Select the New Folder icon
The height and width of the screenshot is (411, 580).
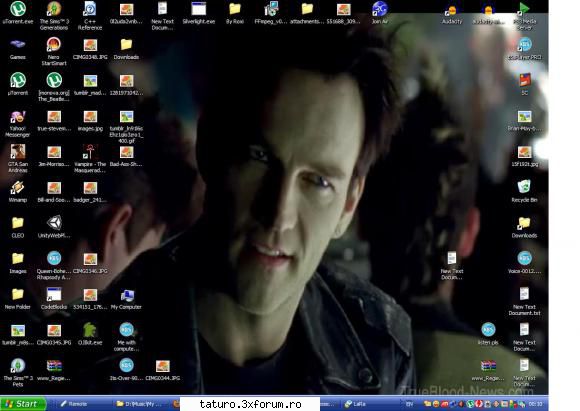pos(18,299)
